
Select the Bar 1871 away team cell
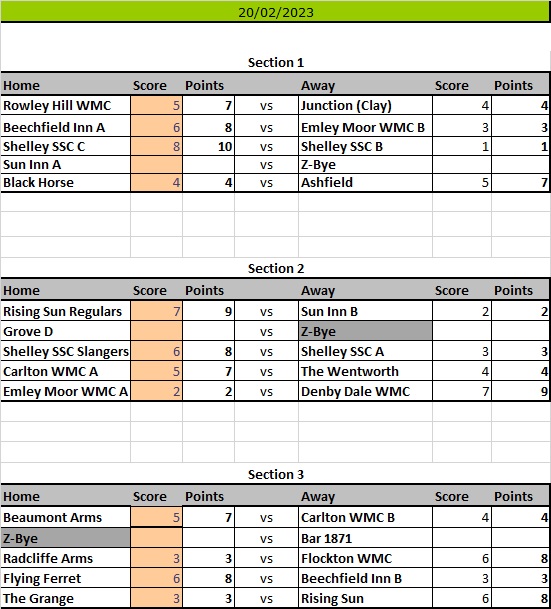(365, 538)
